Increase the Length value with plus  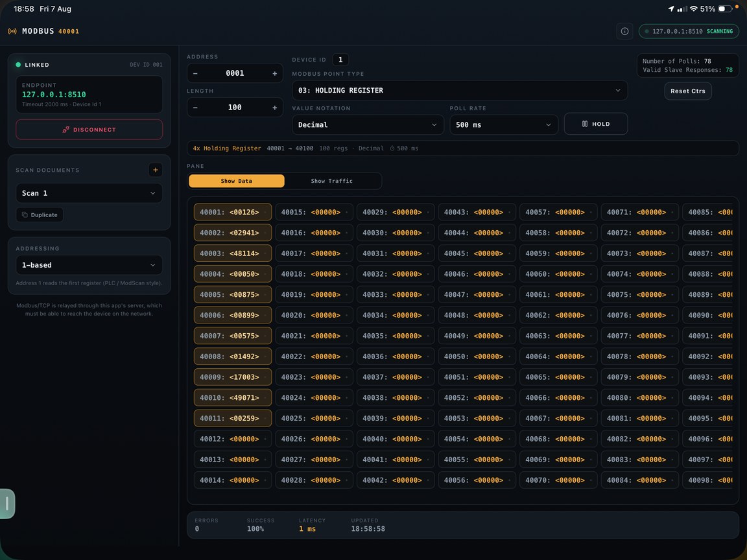pos(274,108)
